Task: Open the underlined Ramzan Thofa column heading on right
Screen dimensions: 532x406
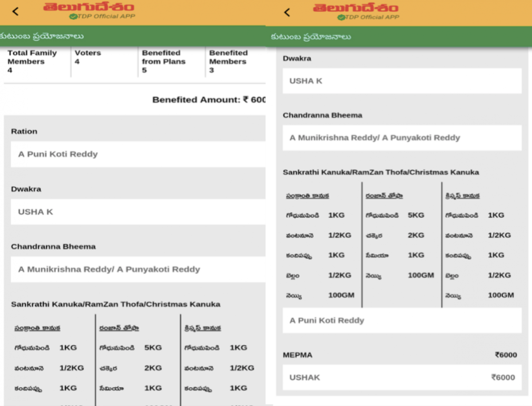Action: pos(384,196)
